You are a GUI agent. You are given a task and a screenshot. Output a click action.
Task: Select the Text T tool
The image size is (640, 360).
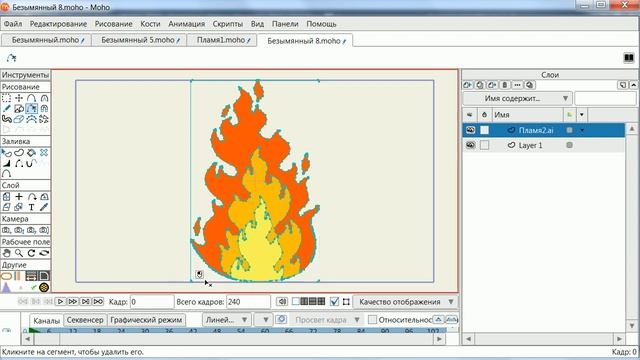[31, 207]
